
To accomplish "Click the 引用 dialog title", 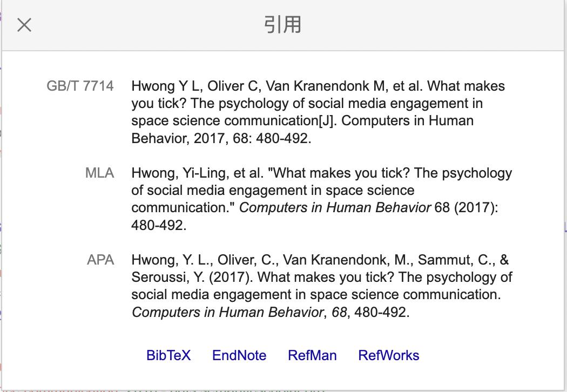I will [x=282, y=25].
